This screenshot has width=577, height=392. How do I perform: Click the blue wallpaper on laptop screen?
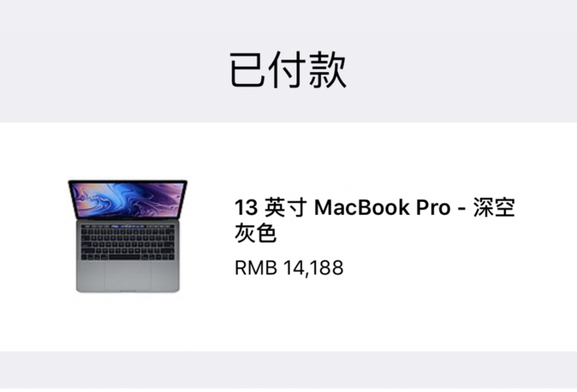tap(127, 200)
